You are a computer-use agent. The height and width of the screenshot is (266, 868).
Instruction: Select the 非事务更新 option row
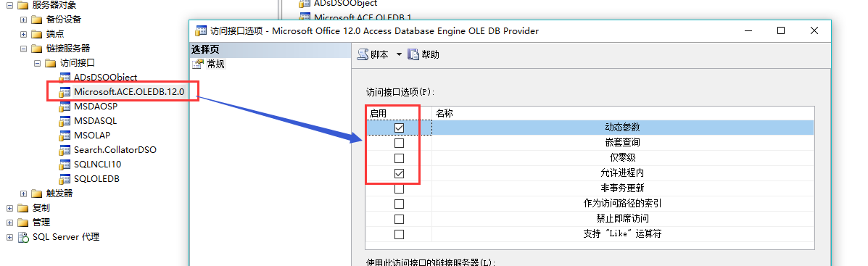point(590,188)
